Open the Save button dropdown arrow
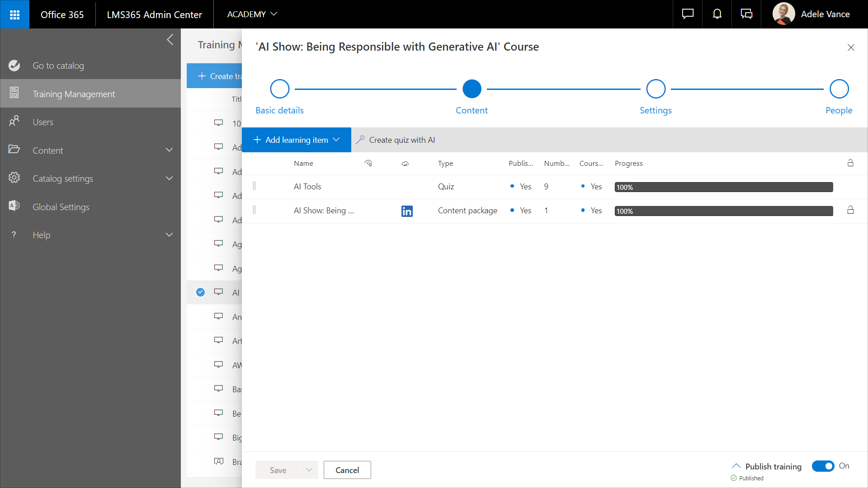Image resolution: width=868 pixels, height=488 pixels. (x=309, y=470)
